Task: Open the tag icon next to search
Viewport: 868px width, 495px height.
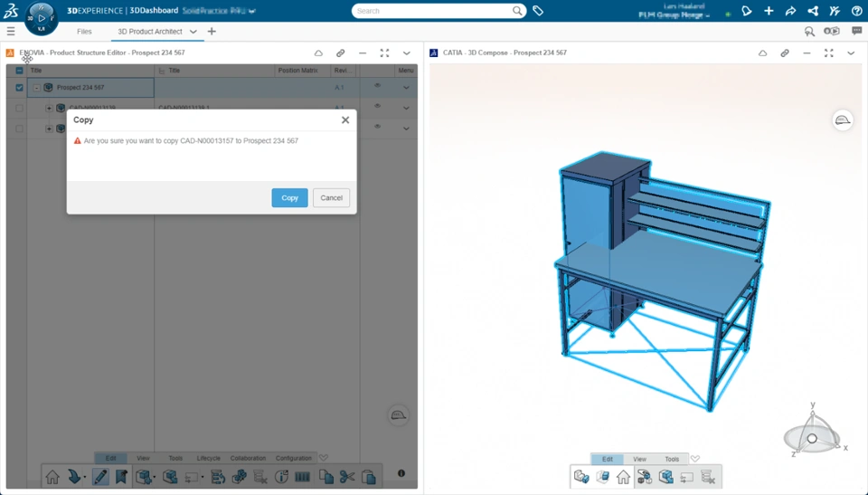Action: pos(538,11)
